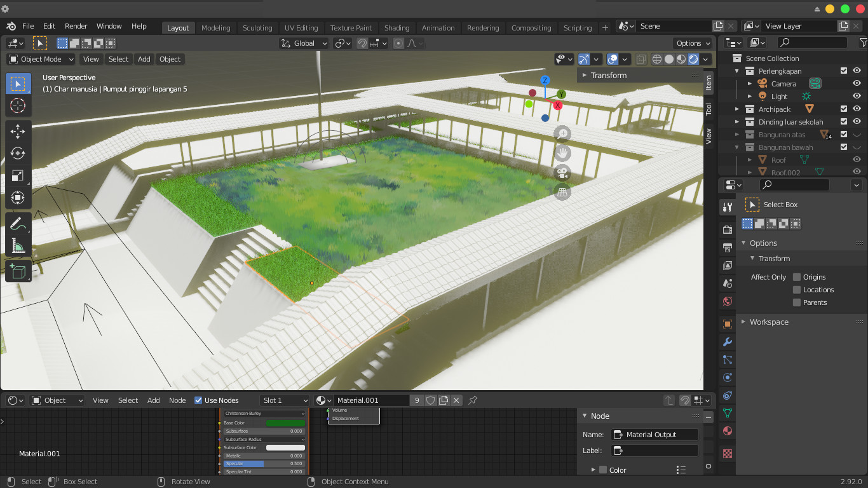Click the green Base Color swatch

pos(285,423)
